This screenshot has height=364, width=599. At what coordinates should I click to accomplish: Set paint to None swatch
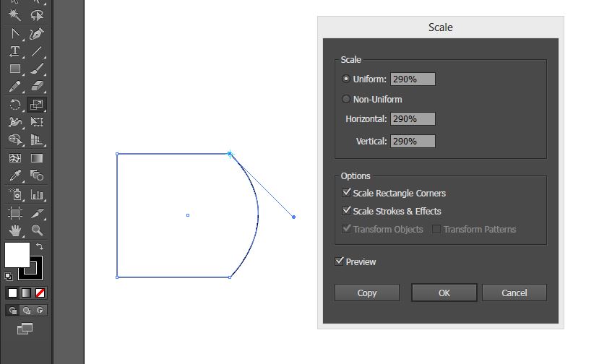(x=40, y=293)
